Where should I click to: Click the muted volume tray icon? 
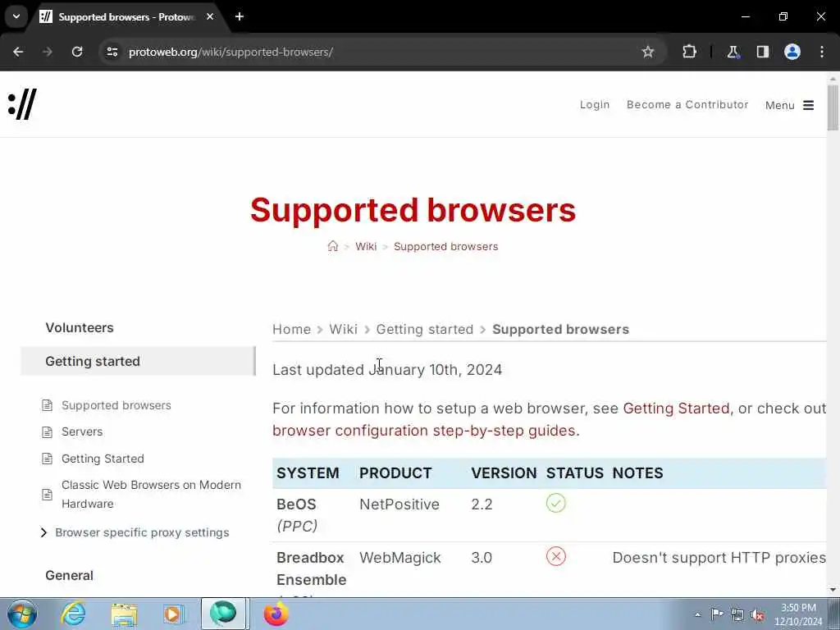[757, 615]
